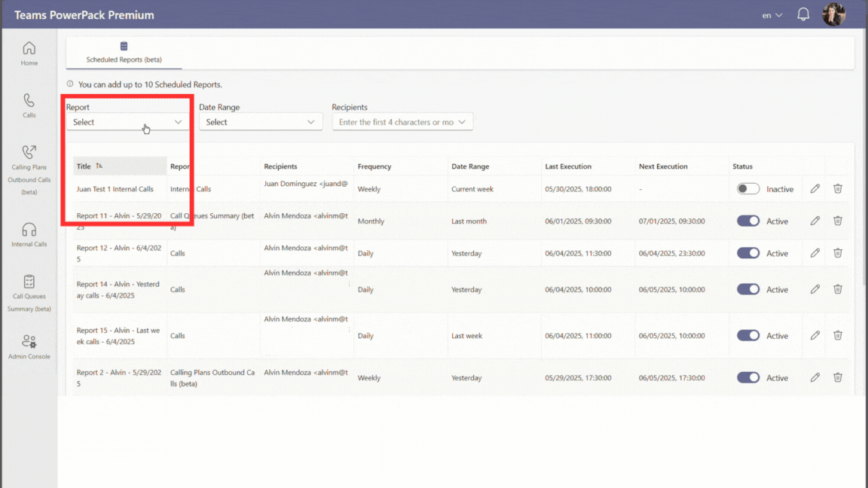The width and height of the screenshot is (868, 488).
Task: Delete the Report 15 - Alvin row
Action: 838,335
